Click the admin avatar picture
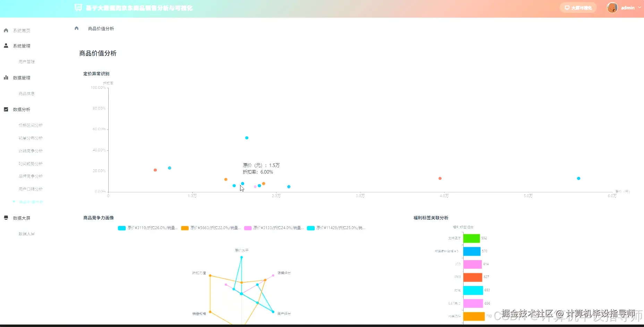The height and width of the screenshot is (327, 644). pos(612,8)
